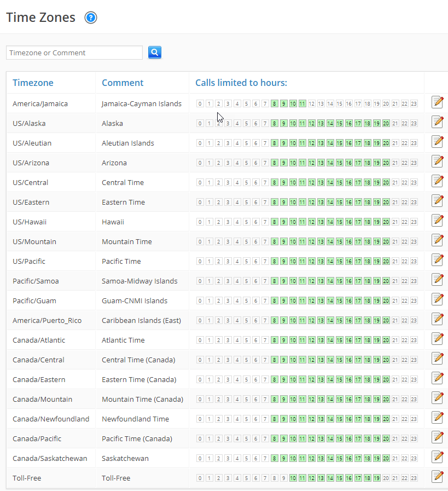Edit the Pacific/Guam timezone row
Image resolution: width=448 pixels, height=491 pixels.
click(438, 299)
